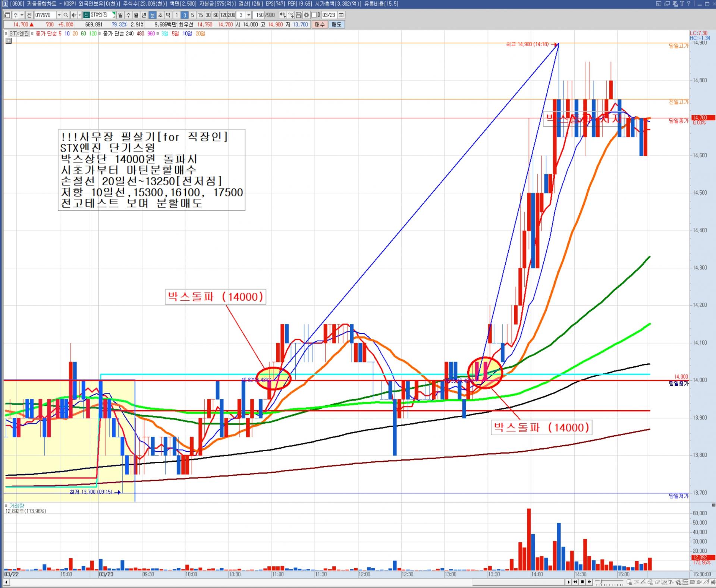Open the stock code 077970 dropdown
Image resolution: width=716 pixels, height=588 pixels.
(59, 15)
